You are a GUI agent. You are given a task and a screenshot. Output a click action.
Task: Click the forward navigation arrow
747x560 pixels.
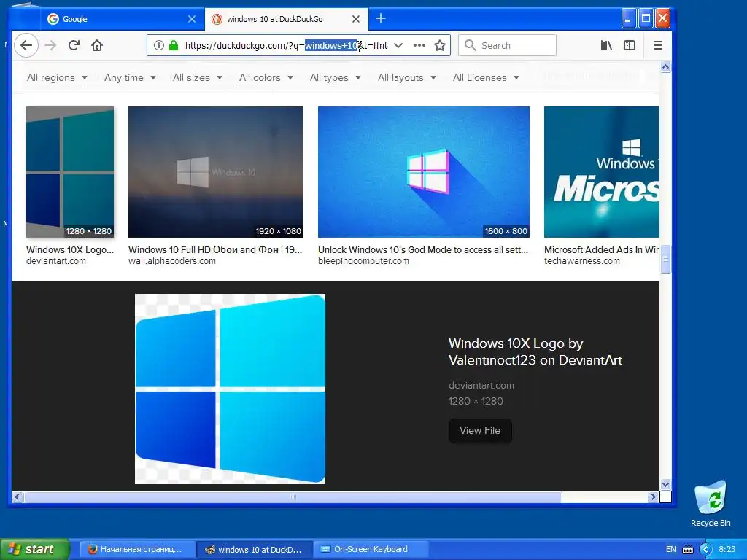(x=50, y=45)
